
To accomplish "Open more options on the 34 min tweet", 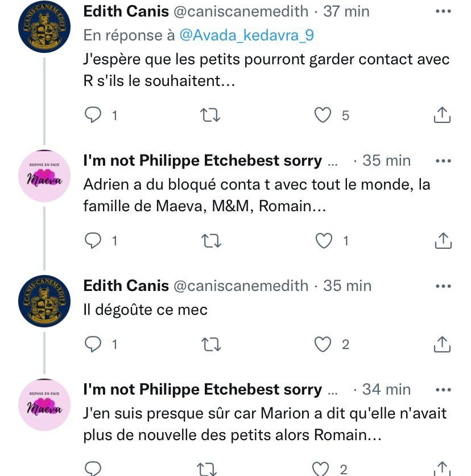I will [x=443, y=390].
